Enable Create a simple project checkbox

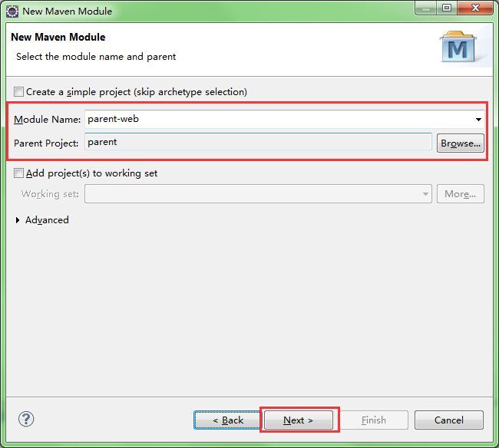click(x=18, y=92)
